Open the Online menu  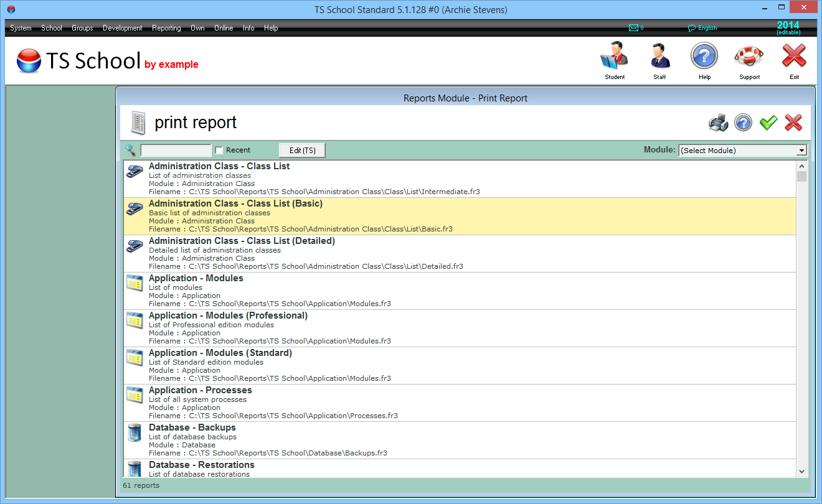(x=224, y=28)
